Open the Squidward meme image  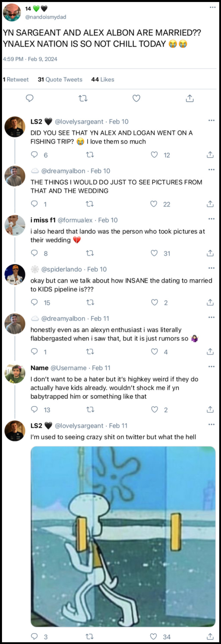[123, 536]
